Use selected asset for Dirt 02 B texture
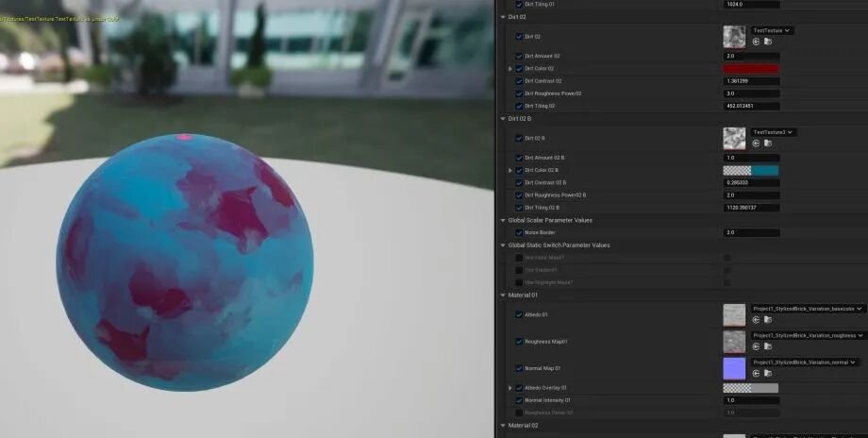The image size is (868, 438). (756, 143)
